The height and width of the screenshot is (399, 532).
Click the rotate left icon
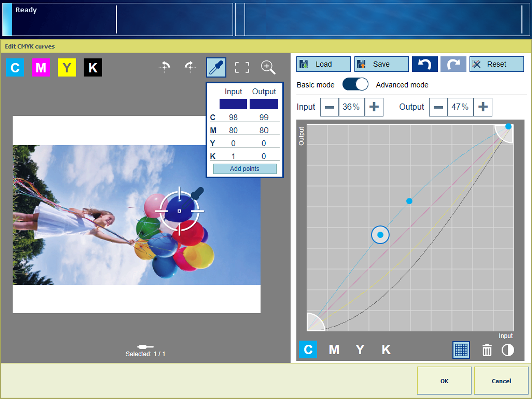coord(165,67)
